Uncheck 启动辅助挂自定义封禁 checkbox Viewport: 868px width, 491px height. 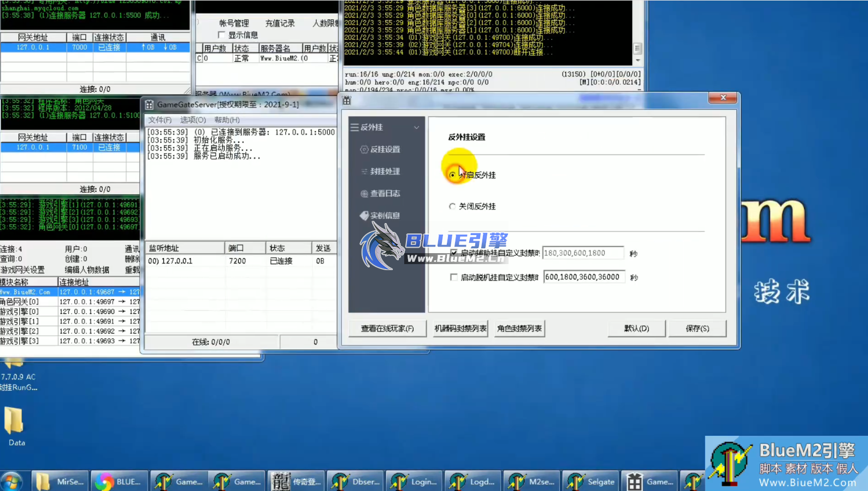pyautogui.click(x=453, y=253)
